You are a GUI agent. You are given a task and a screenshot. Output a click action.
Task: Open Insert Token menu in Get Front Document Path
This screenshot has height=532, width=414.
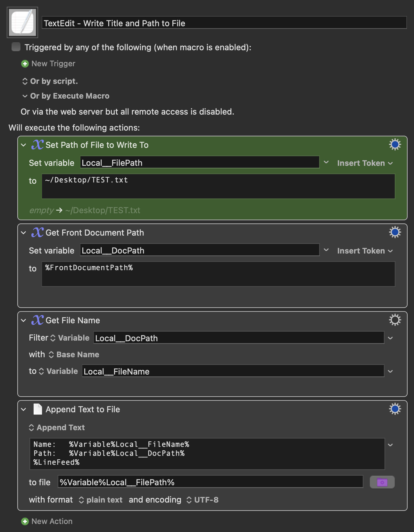[365, 251]
